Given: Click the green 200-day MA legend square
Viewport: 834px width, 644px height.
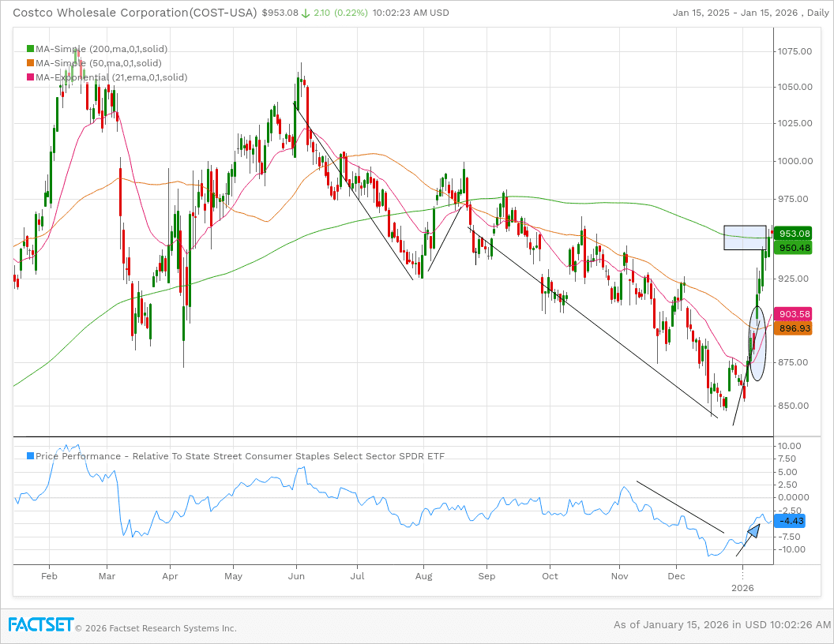Looking at the screenshot, I should click(x=30, y=49).
